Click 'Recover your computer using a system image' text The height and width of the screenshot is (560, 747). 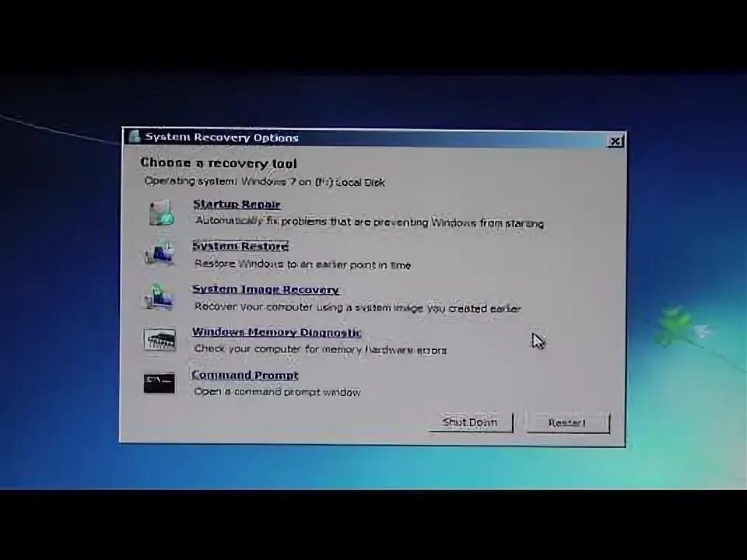click(x=357, y=308)
